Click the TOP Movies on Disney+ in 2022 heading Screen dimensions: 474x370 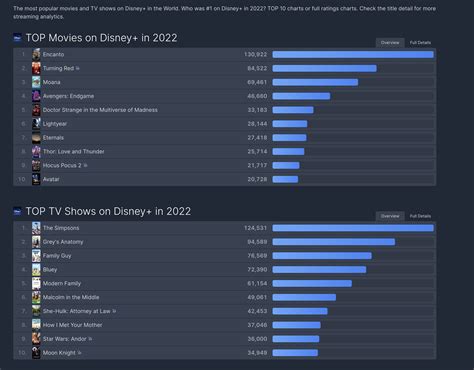tap(101, 38)
